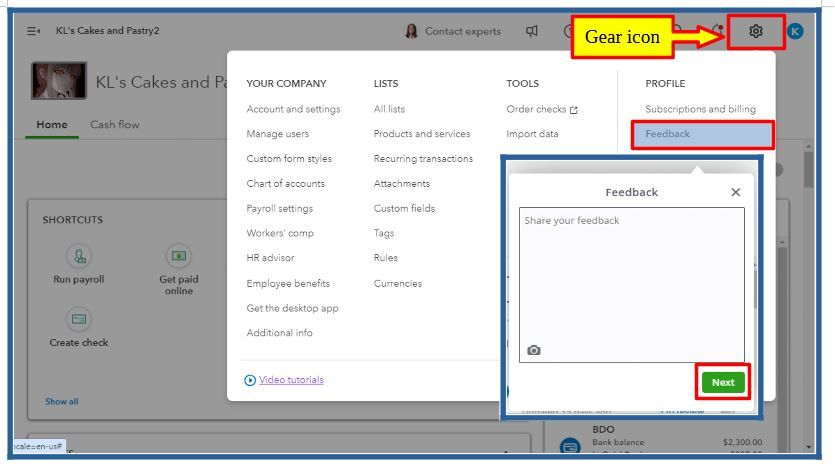Screen dimensions: 835x469
Task: Click the Show all shortcuts link
Action: [x=62, y=401]
